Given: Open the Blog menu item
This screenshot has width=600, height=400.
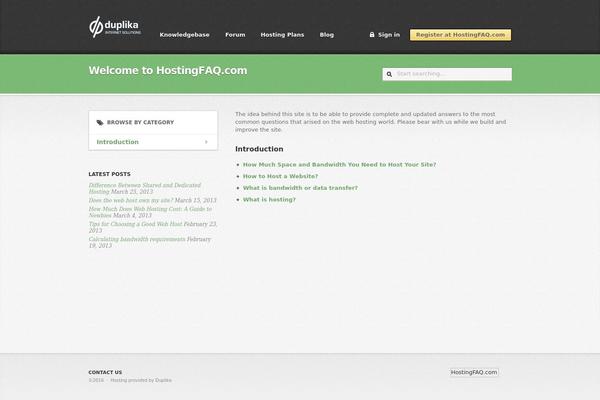Looking at the screenshot, I should pos(327,35).
